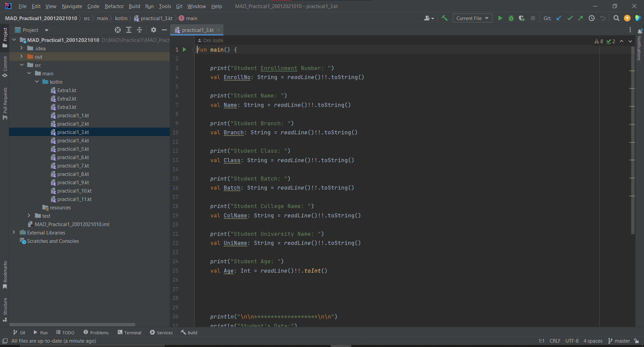This screenshot has width=644, height=347.
Task: Expand the out folder
Action: coord(21,57)
